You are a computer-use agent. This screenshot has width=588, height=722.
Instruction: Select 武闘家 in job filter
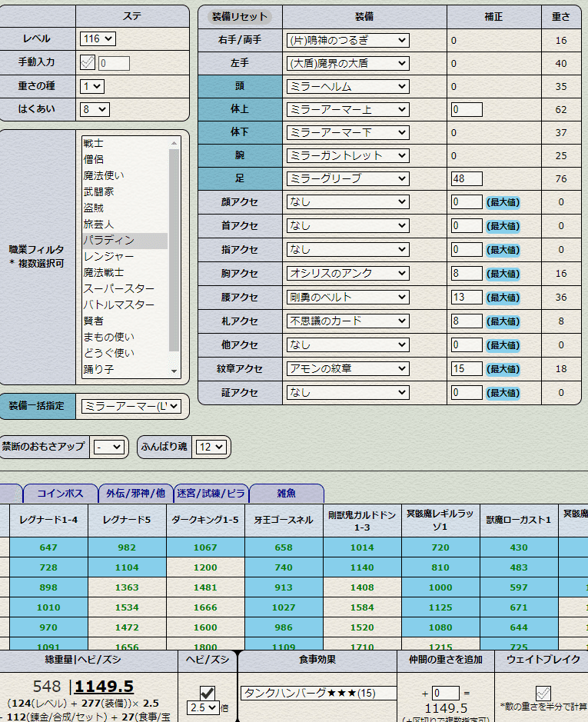click(x=125, y=191)
